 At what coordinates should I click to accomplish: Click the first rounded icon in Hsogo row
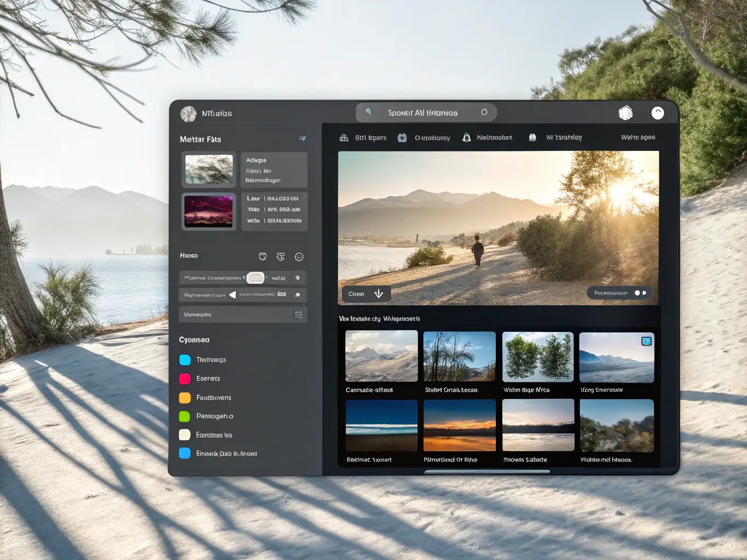[x=263, y=257]
